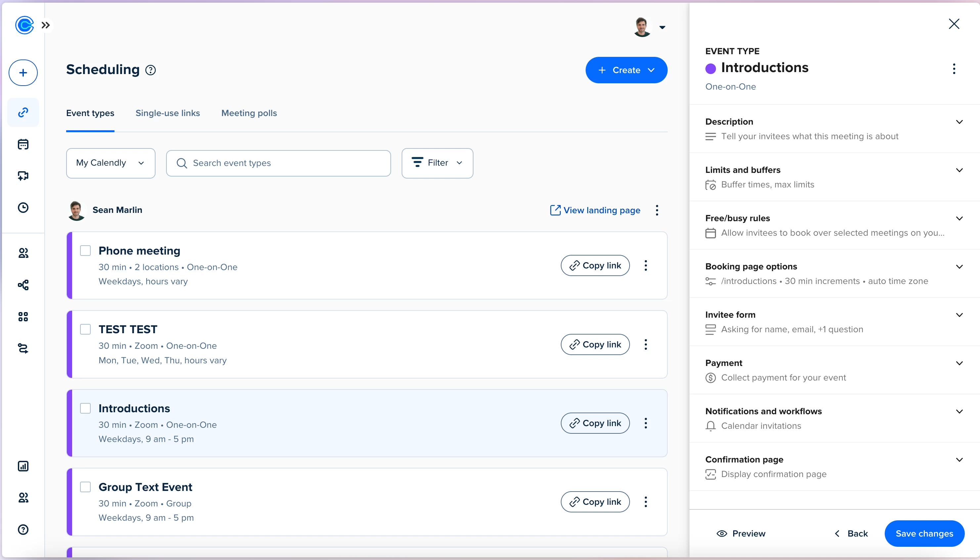Click Save changes button

tap(924, 534)
